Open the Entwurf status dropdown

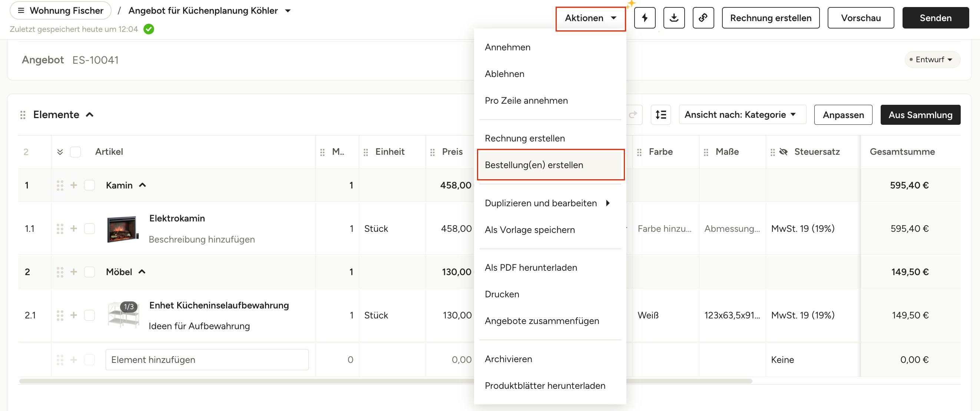click(x=932, y=60)
